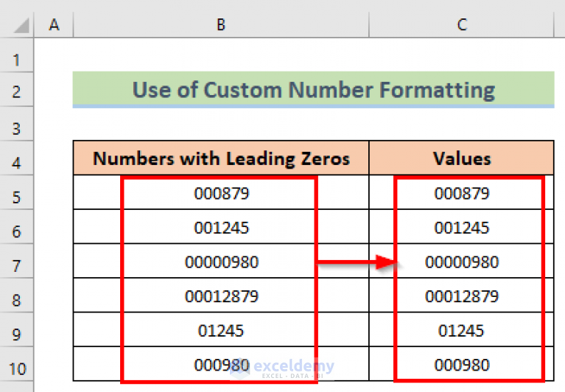Select row 8 header
The height and width of the screenshot is (392, 565).
tap(17, 295)
